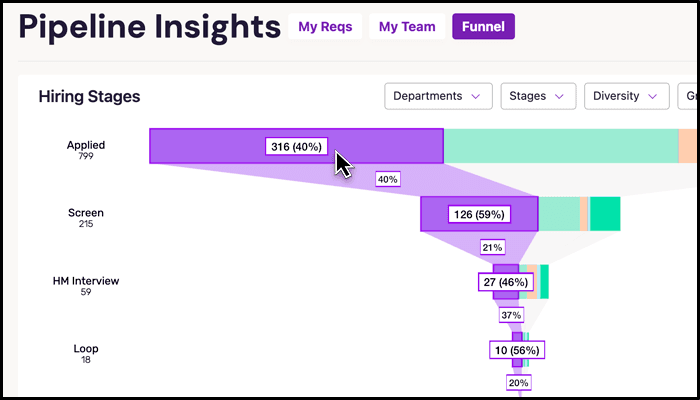
Task: Expand the Diversity dropdown menu
Action: point(626,96)
